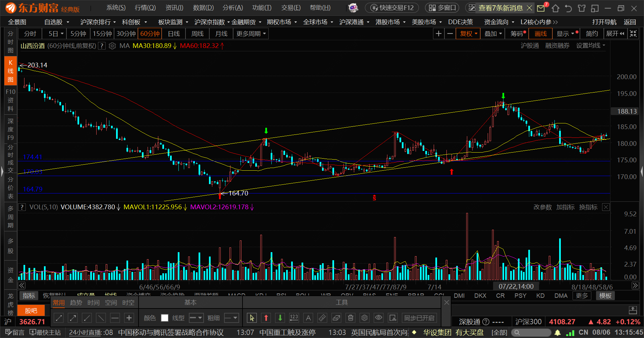Open the 显示 display dropdown

click(566, 34)
